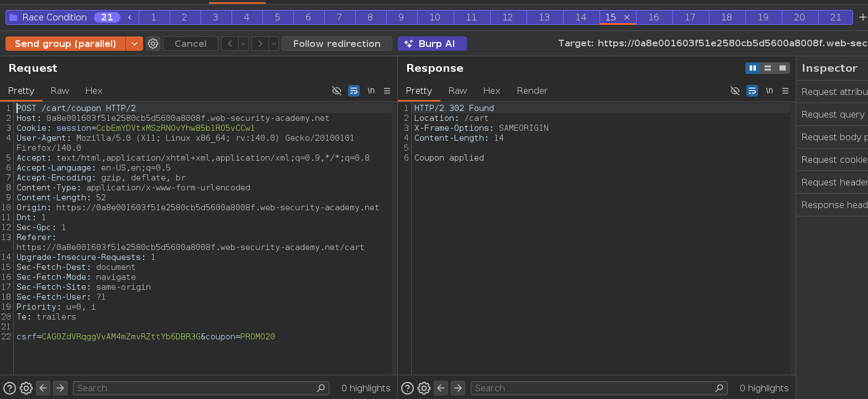Open search settings gear below Request pane

pyautogui.click(x=26, y=388)
